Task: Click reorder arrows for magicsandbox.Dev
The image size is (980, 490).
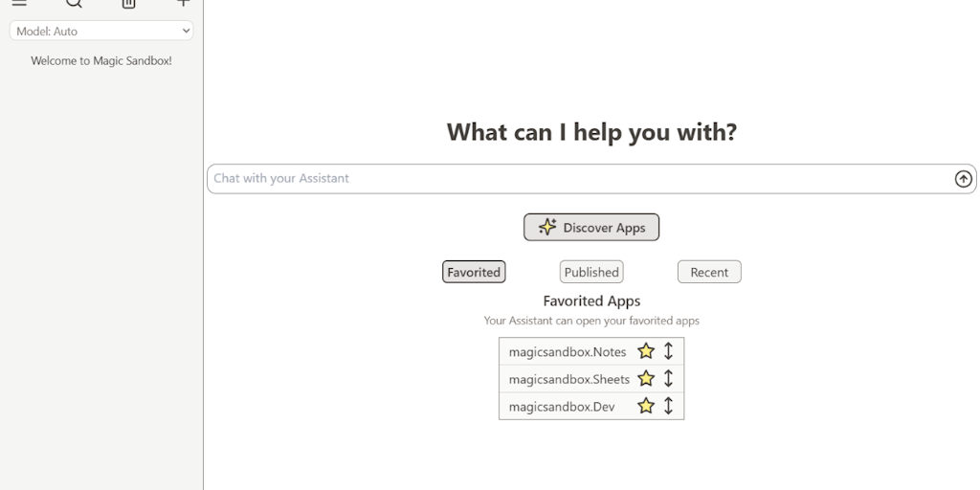Action: coord(668,406)
